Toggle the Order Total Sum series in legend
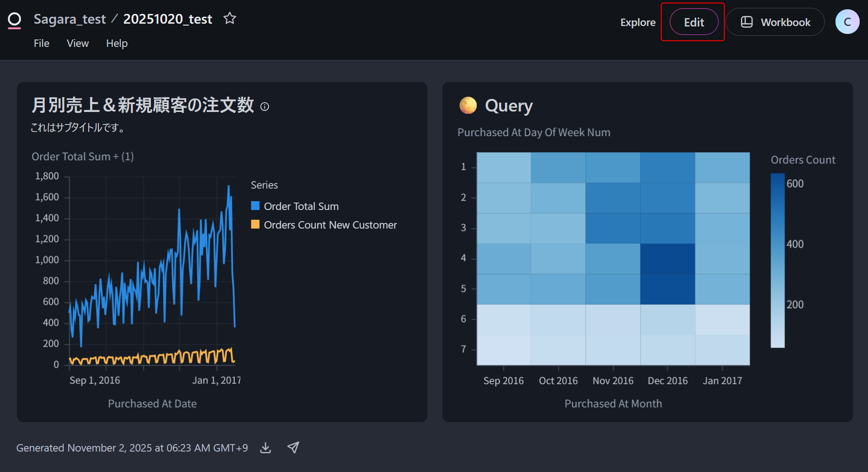The height and width of the screenshot is (472, 868). (301, 206)
